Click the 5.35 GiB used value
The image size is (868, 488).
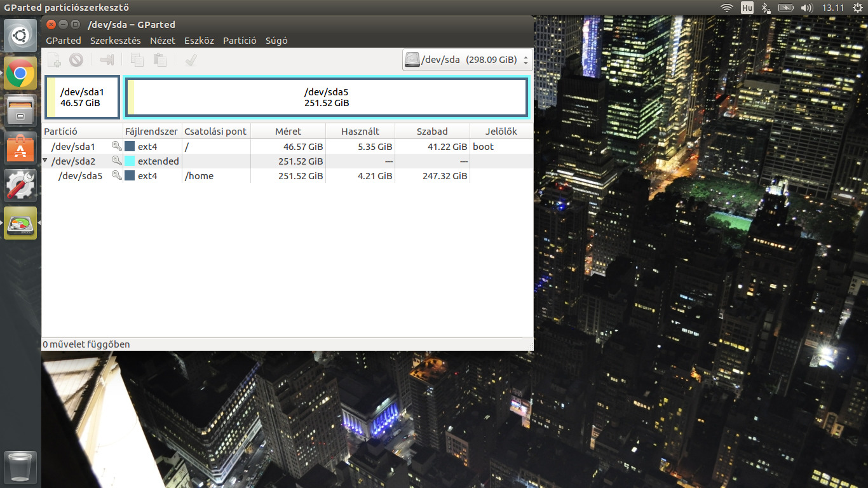376,146
